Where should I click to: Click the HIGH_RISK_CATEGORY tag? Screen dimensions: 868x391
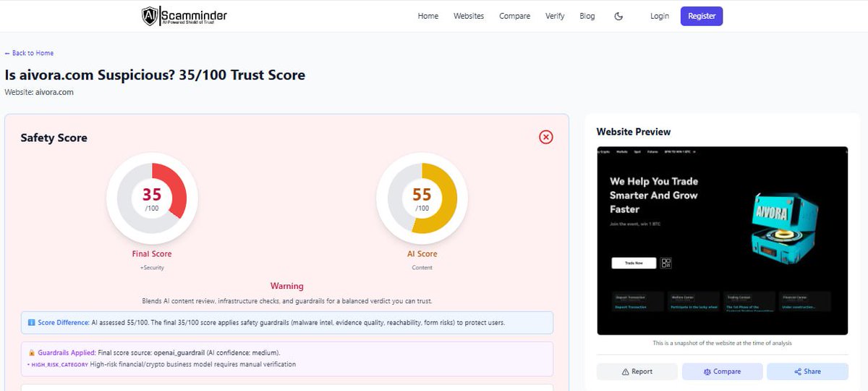(x=60, y=364)
